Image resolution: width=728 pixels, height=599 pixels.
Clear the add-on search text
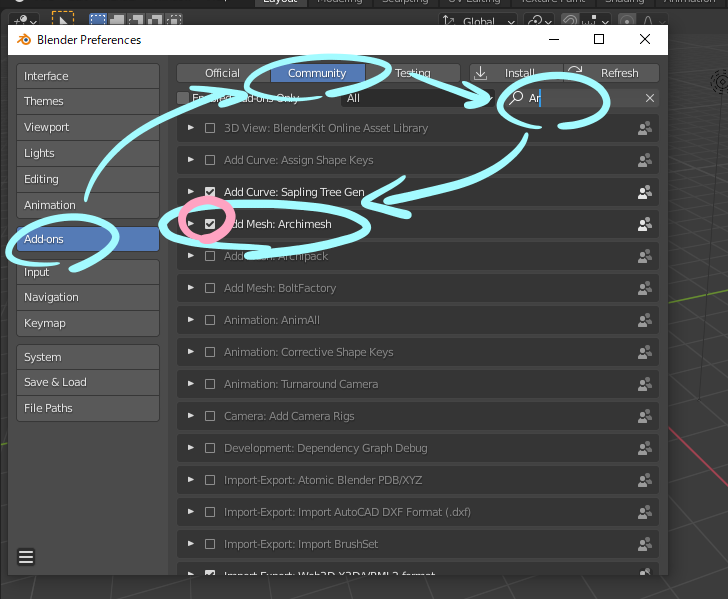[650, 98]
